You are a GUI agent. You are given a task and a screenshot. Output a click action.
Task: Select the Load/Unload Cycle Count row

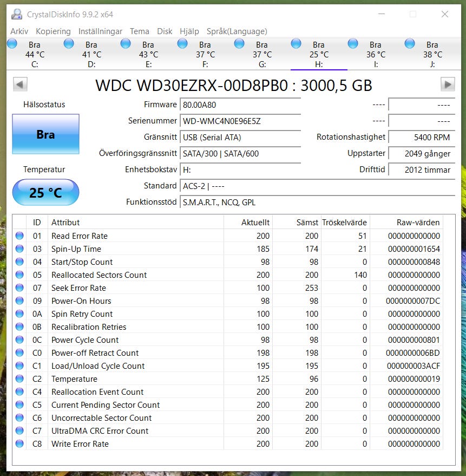click(228, 366)
